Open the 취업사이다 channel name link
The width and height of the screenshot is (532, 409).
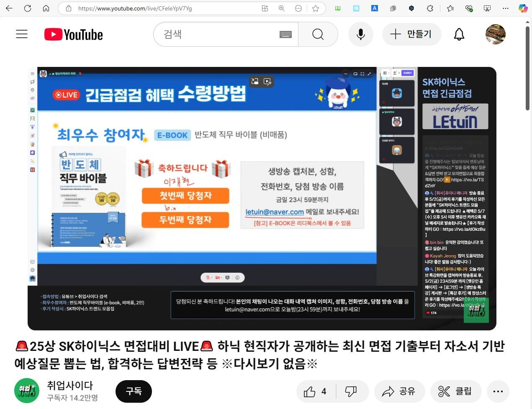70,385
